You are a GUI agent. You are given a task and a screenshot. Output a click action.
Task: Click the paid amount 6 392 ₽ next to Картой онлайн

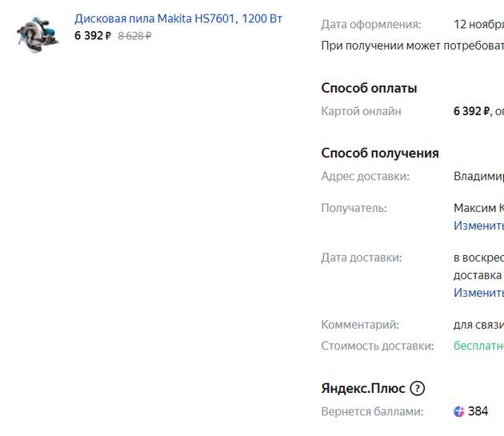coord(471,111)
